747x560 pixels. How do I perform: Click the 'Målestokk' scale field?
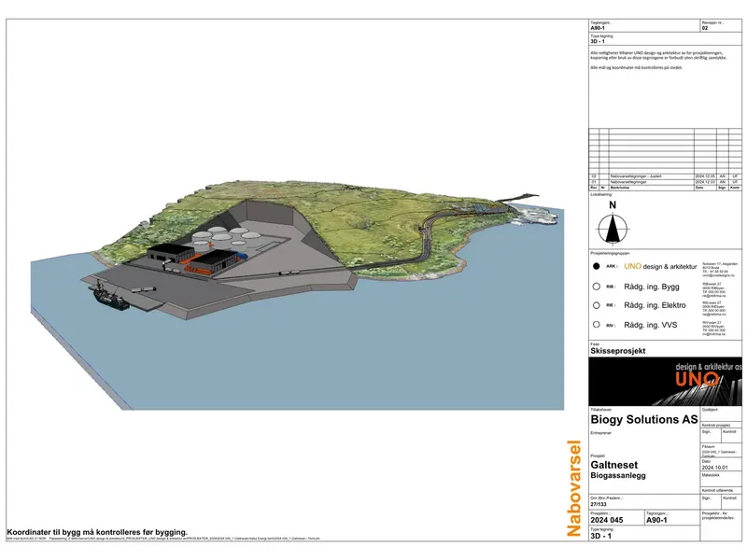pyautogui.click(x=721, y=479)
